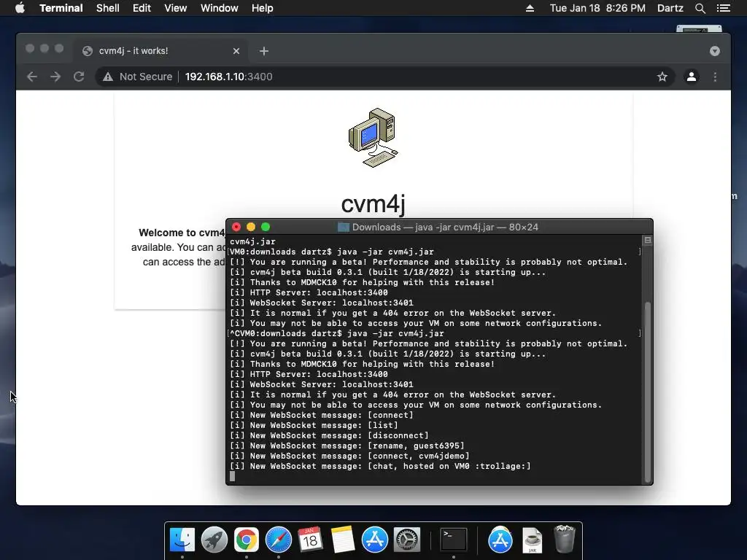Click the date and time in menu bar
The image size is (747, 560).
point(597,8)
